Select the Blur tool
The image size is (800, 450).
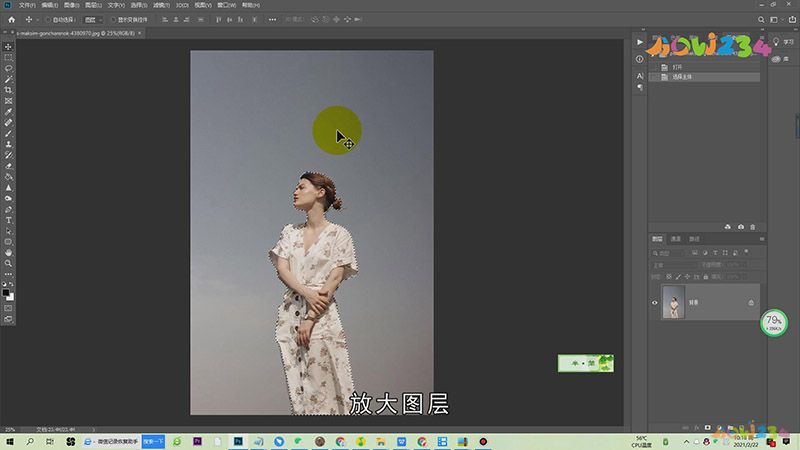tap(8, 188)
